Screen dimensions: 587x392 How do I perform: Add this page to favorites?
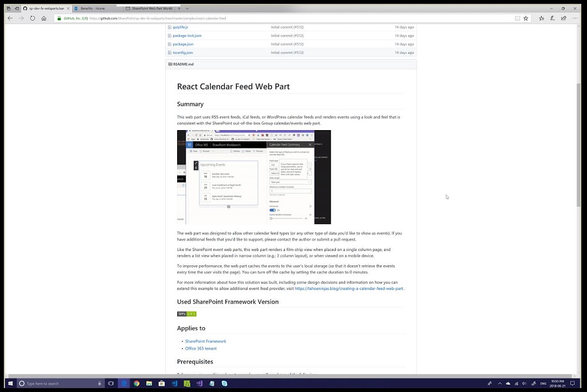526,18
